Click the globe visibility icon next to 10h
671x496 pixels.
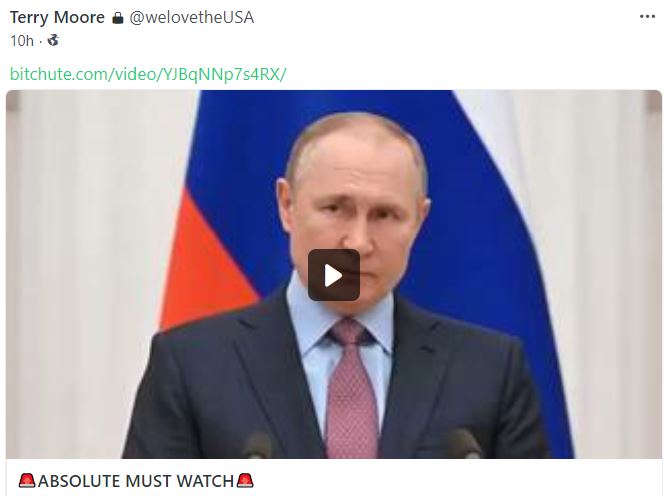[x=53, y=41]
